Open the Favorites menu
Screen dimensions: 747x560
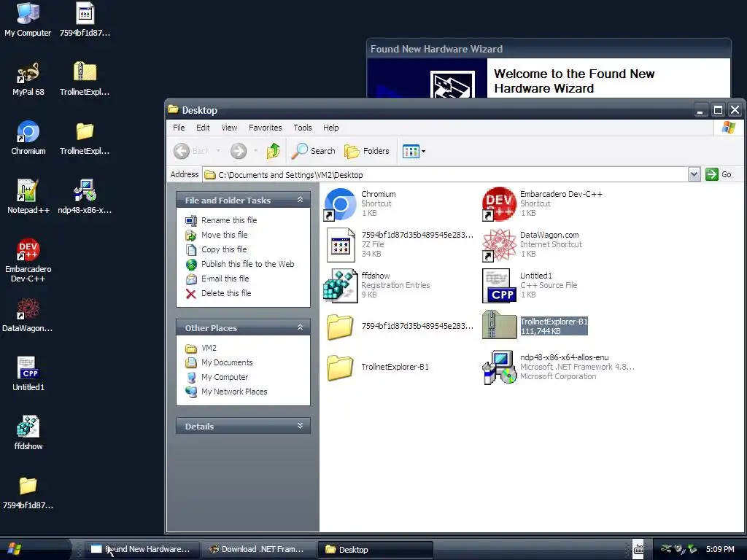tap(266, 128)
